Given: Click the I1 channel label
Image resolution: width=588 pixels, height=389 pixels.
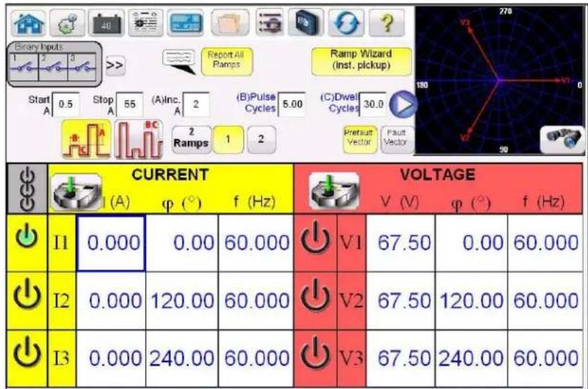Looking at the screenshot, I should pyautogui.click(x=61, y=244).
